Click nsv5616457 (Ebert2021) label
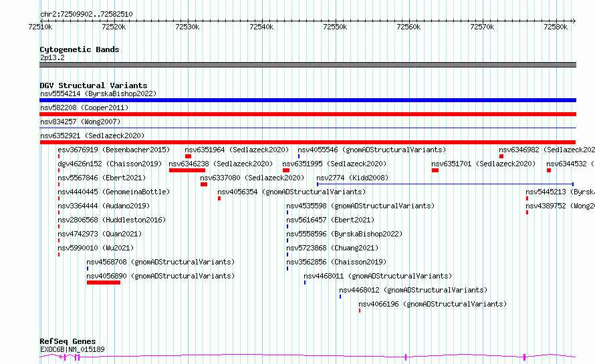 coord(330,220)
